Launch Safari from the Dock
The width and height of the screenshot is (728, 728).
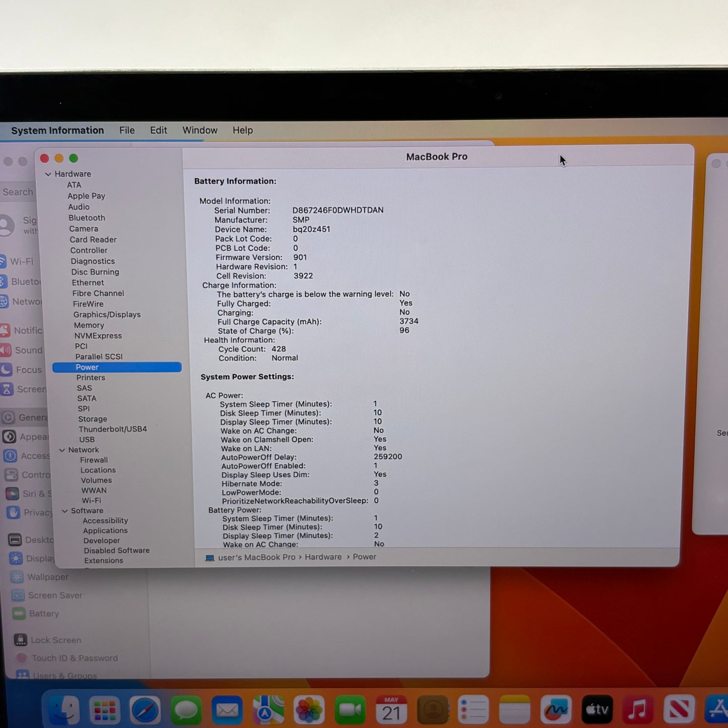point(146,710)
